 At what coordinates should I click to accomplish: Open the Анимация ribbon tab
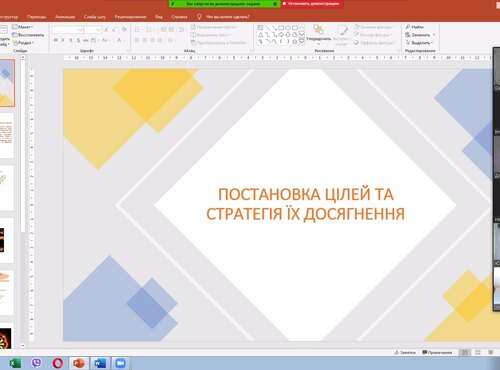65,17
